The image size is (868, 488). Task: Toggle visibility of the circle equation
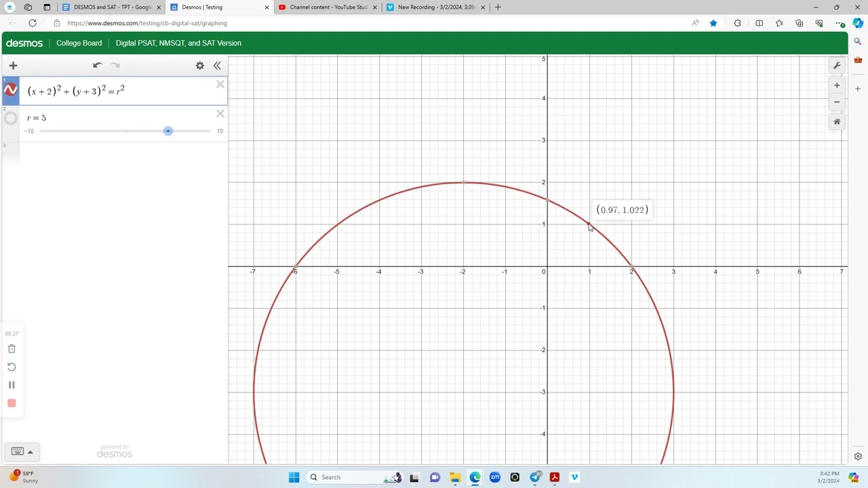(x=10, y=90)
